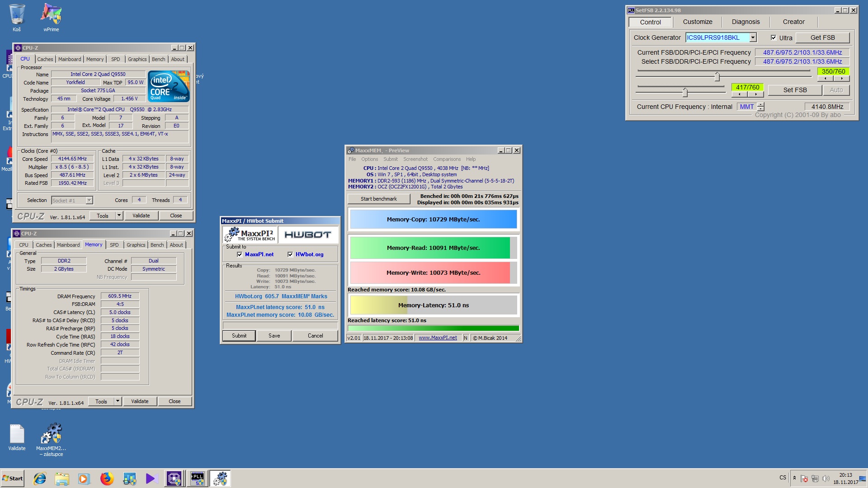868x488 pixels.
Task: Open the Socket #1 selection dropdown
Action: [89, 200]
